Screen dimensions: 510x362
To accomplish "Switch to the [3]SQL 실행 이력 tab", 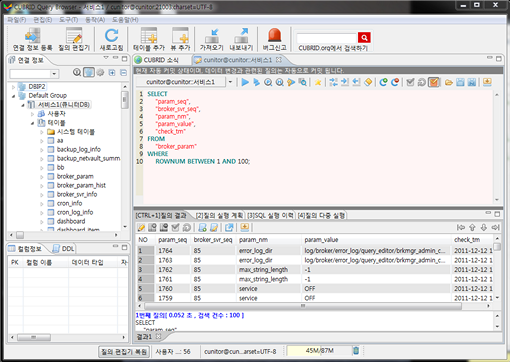I will point(270,215).
